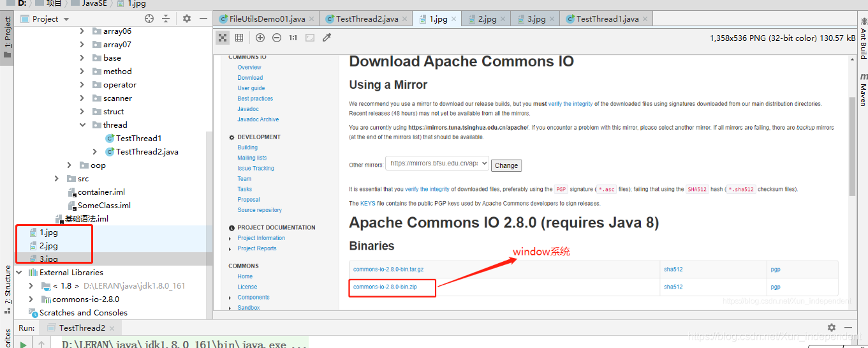Click the fit zoom to window icon

(310, 38)
